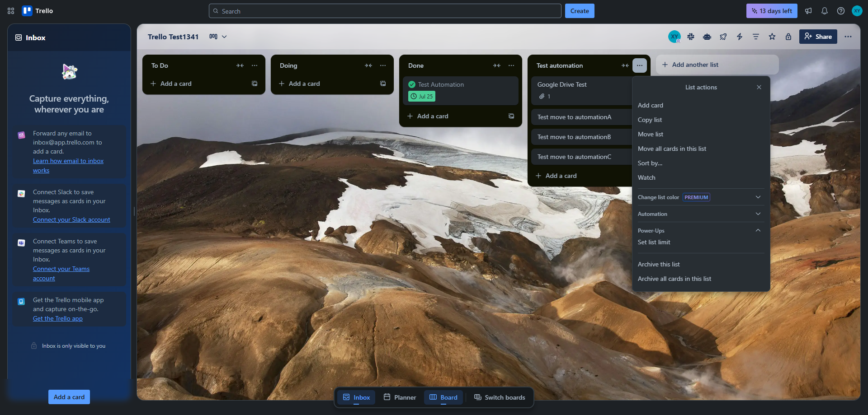Screen dimensions: 868x415
Task: Select Archive this list
Action: click(701, 264)
